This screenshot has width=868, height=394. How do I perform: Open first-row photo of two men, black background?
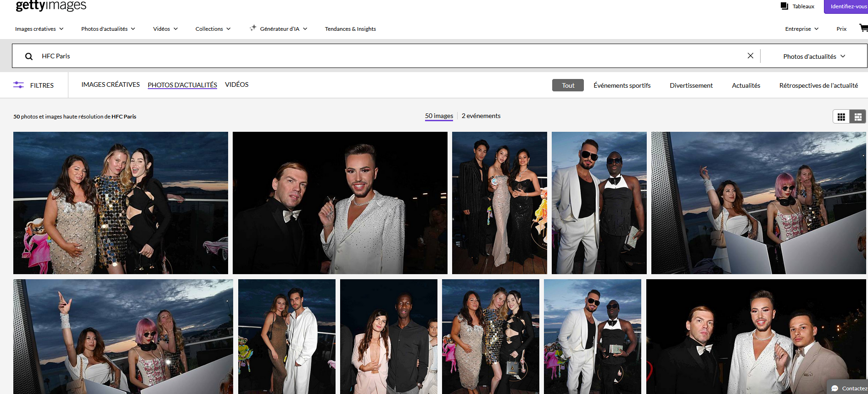(x=340, y=203)
